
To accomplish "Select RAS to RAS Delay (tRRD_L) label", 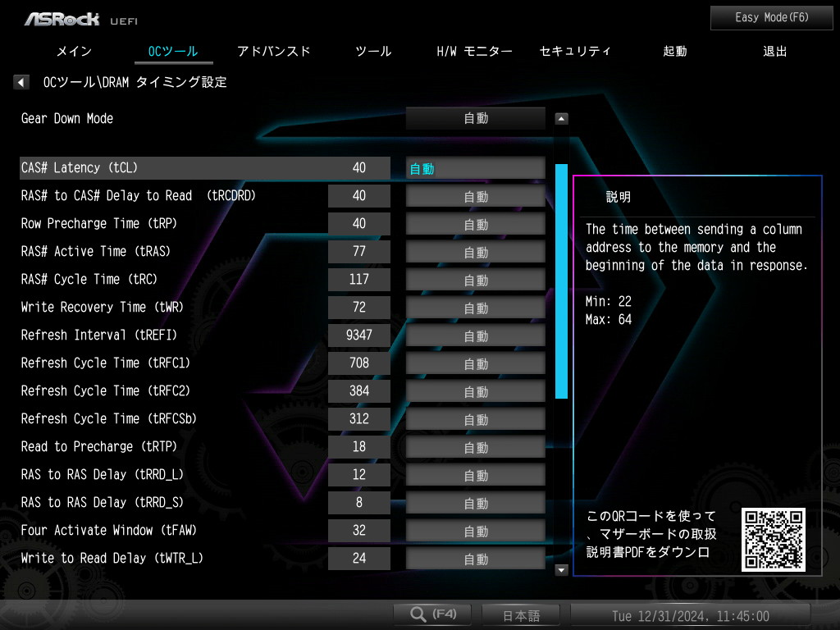I will point(103,474).
